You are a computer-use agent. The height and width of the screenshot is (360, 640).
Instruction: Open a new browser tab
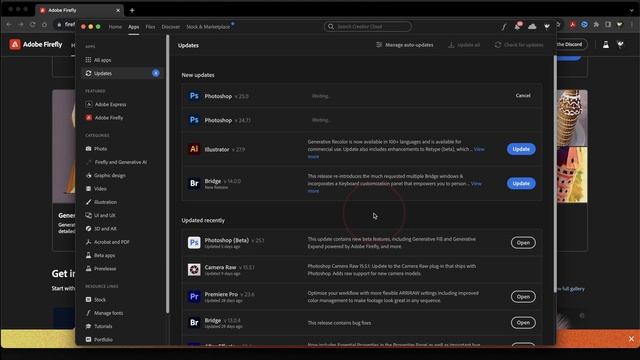132,10
